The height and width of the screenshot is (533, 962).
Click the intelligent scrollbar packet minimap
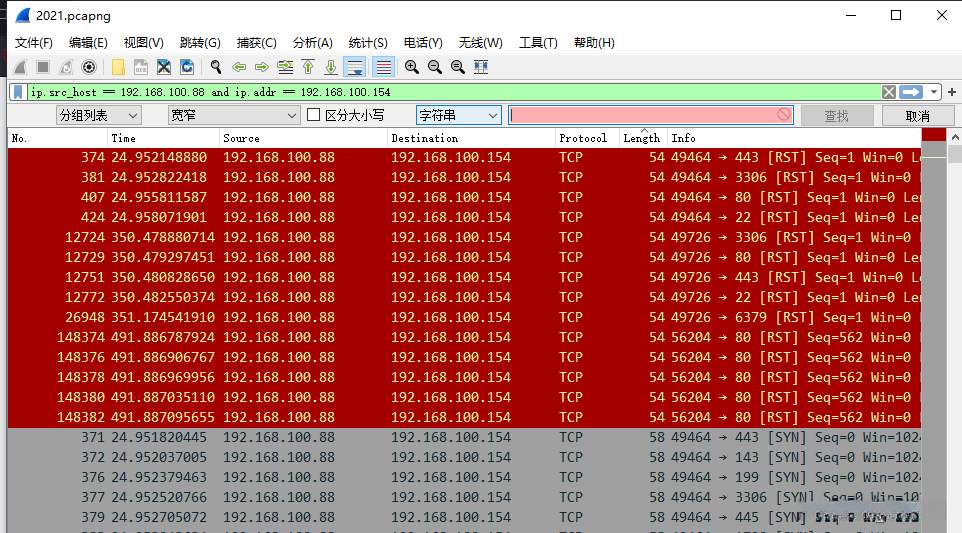click(x=934, y=331)
